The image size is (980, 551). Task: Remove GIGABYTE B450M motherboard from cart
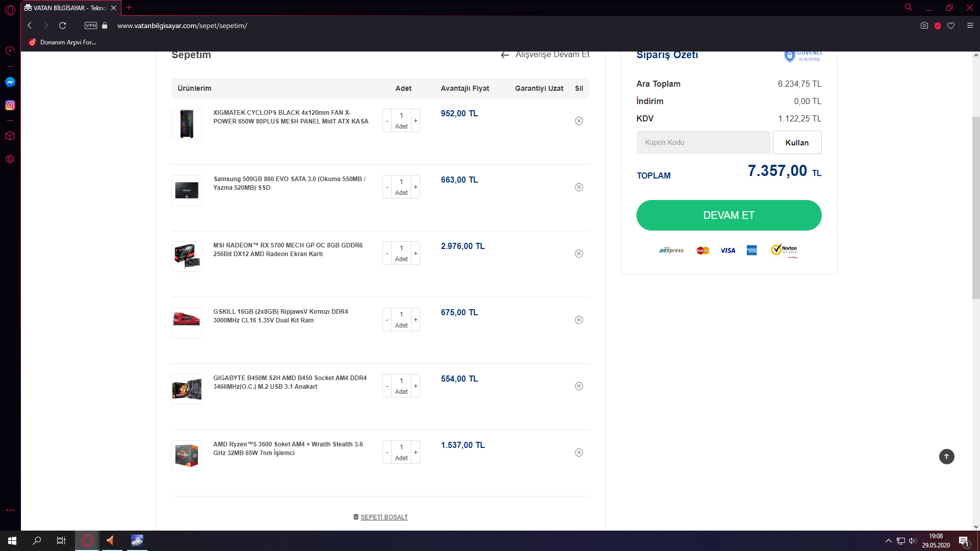(x=579, y=386)
